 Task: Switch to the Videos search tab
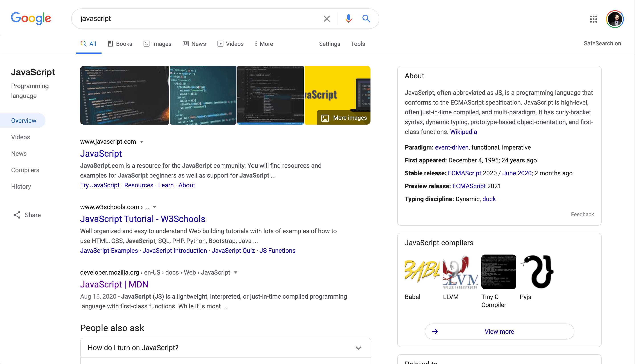230,44
